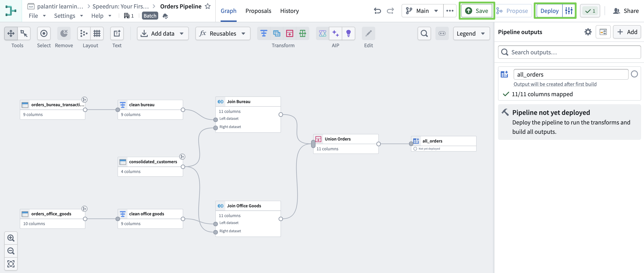Click the Search outputs input field
This screenshot has width=644, height=273.
(569, 52)
